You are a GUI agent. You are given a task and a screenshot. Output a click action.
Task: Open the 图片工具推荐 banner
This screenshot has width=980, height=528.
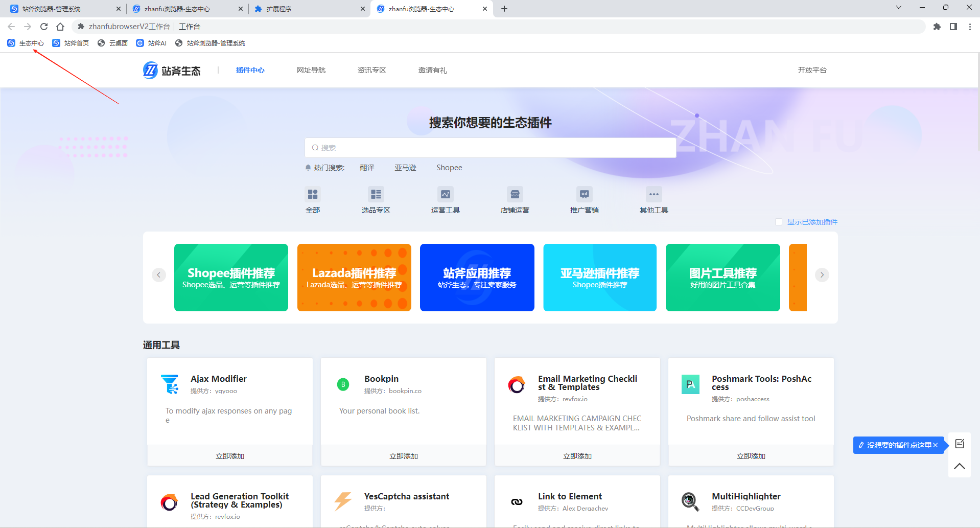[x=723, y=278]
